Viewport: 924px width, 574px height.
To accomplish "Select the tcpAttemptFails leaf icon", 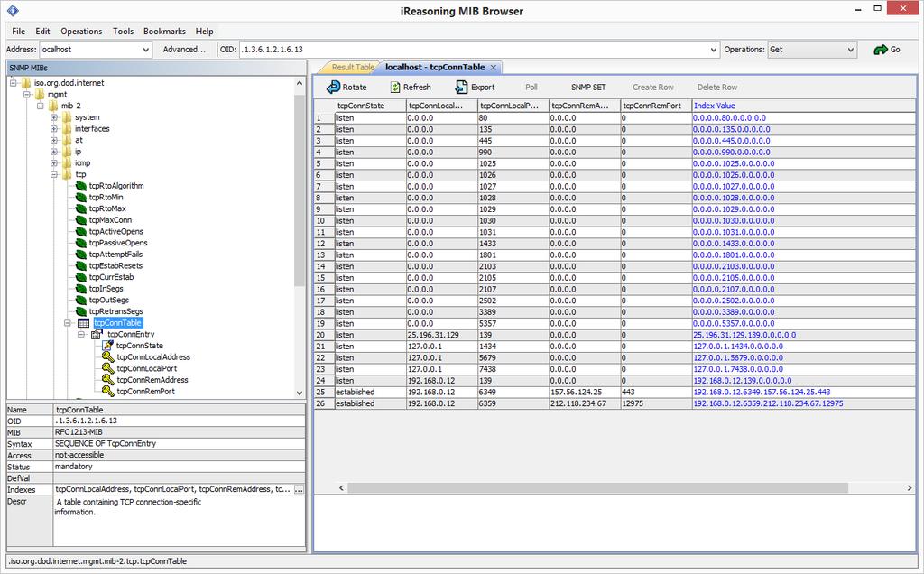I will click(x=80, y=254).
